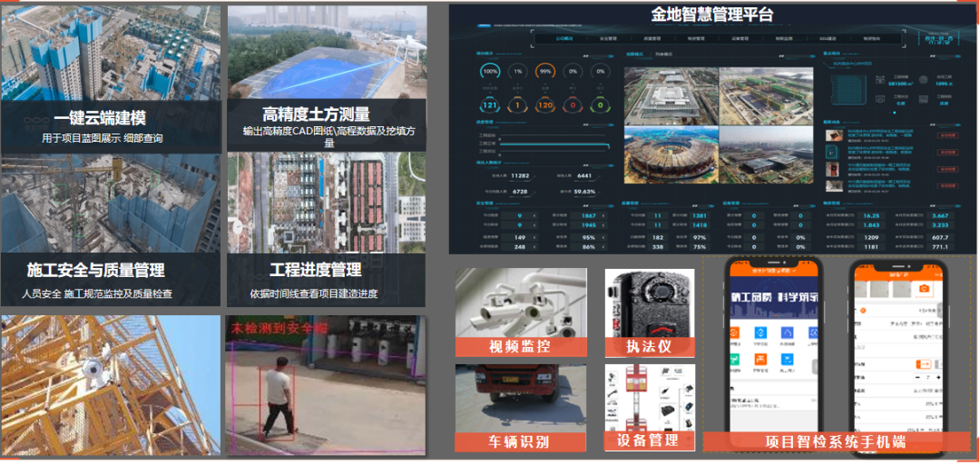Click the blue 121 counter ring
This screenshot has height=466, width=980.
click(490, 105)
